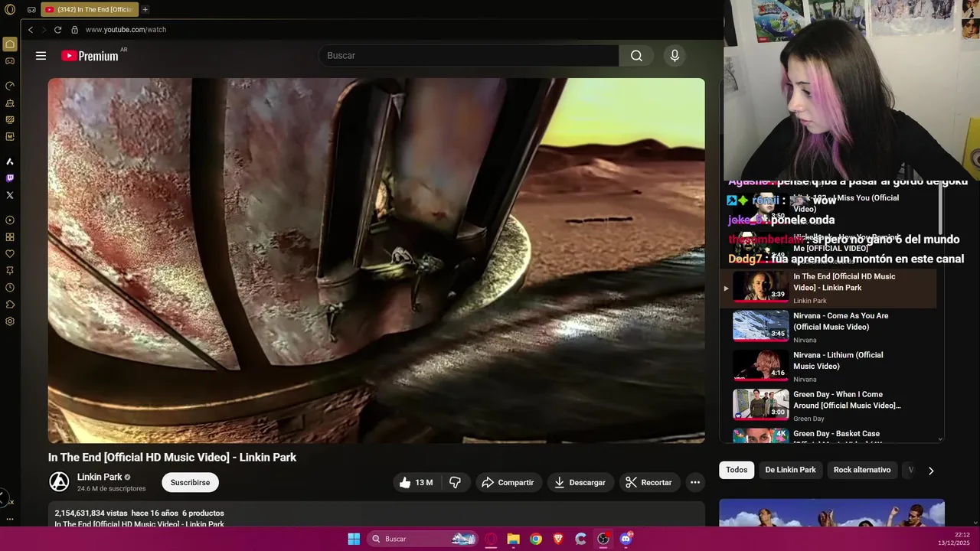Open the pinboards pin icon in sidebar
The image size is (980, 551).
point(10,271)
